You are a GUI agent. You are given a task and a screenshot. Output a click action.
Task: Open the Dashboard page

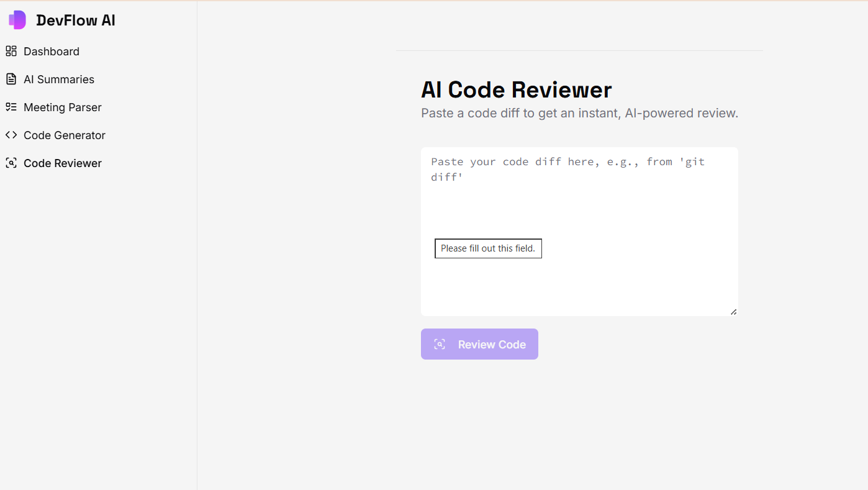pyautogui.click(x=52, y=52)
